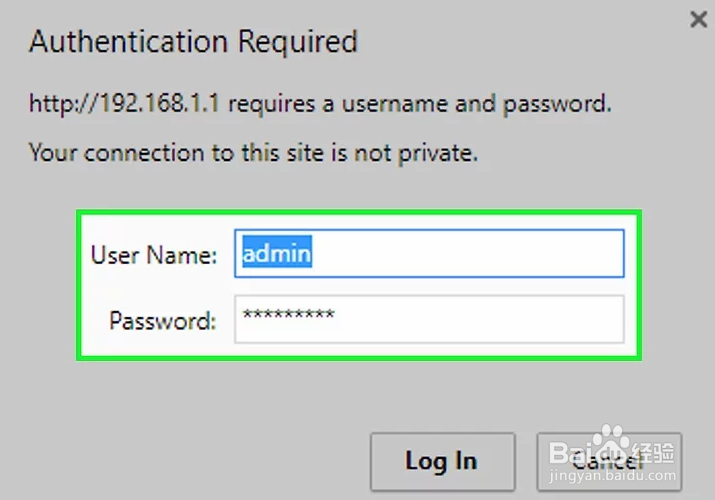Click the 'Authentication Required' heading
715x500 pixels.
coord(193,43)
